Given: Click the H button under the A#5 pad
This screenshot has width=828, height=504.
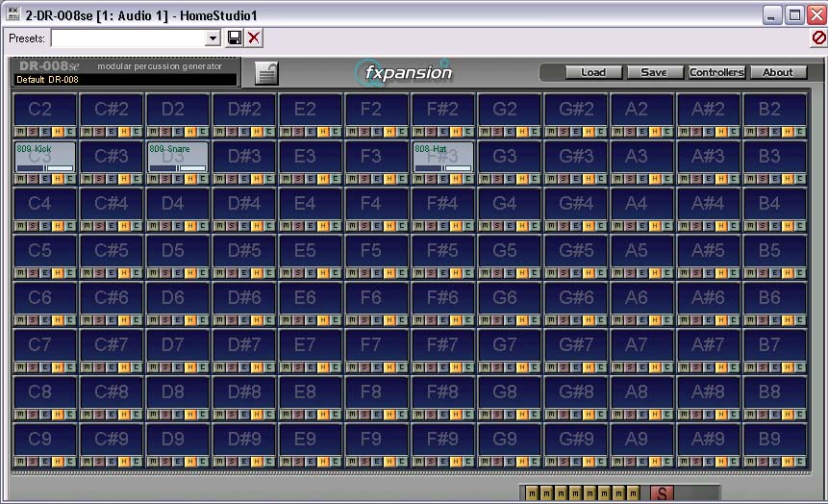Looking at the screenshot, I should pos(722,273).
